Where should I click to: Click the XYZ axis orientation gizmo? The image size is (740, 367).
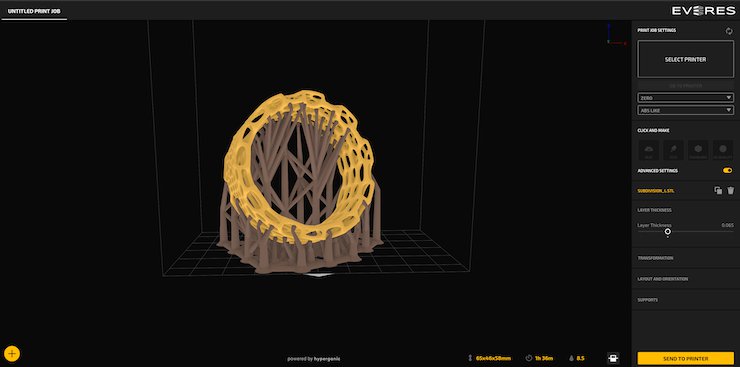(616, 34)
